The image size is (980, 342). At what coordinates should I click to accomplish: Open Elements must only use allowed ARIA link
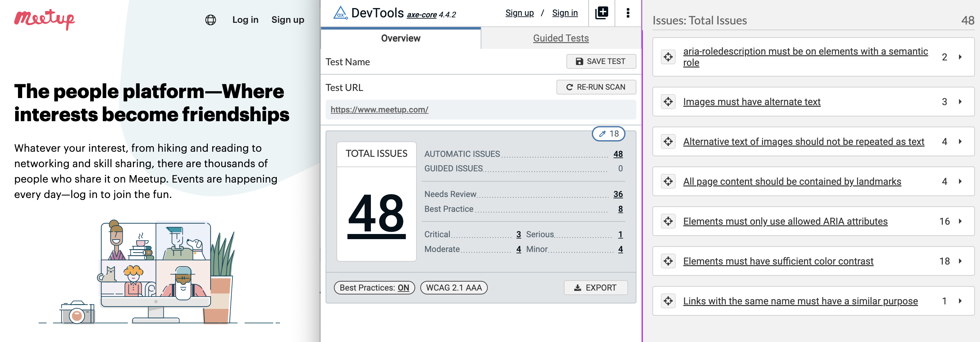pyautogui.click(x=785, y=221)
